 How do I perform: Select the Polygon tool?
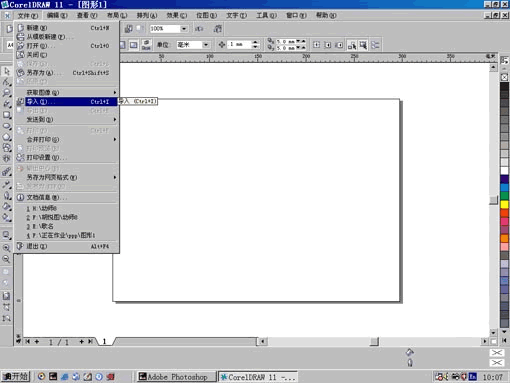7,137
